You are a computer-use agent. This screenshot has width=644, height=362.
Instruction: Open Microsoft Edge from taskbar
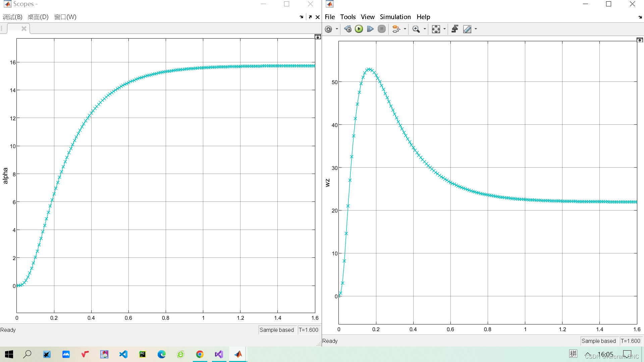162,354
